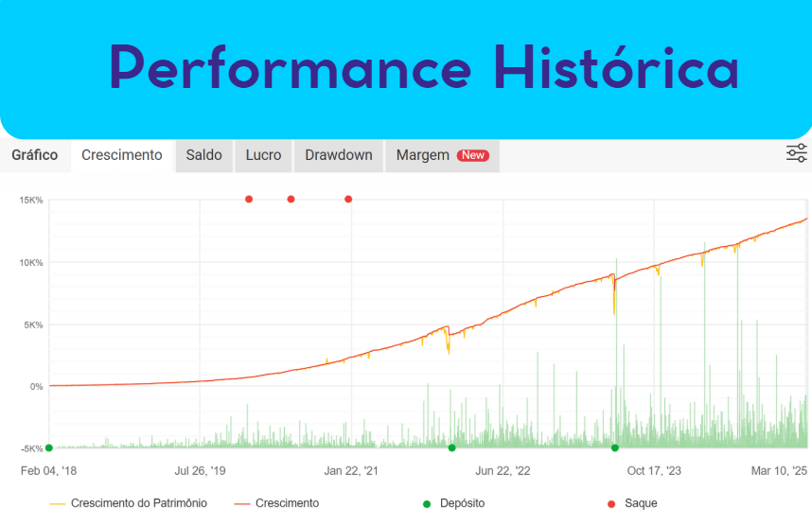
Task: Toggle the Saque legend entry
Action: (632, 503)
